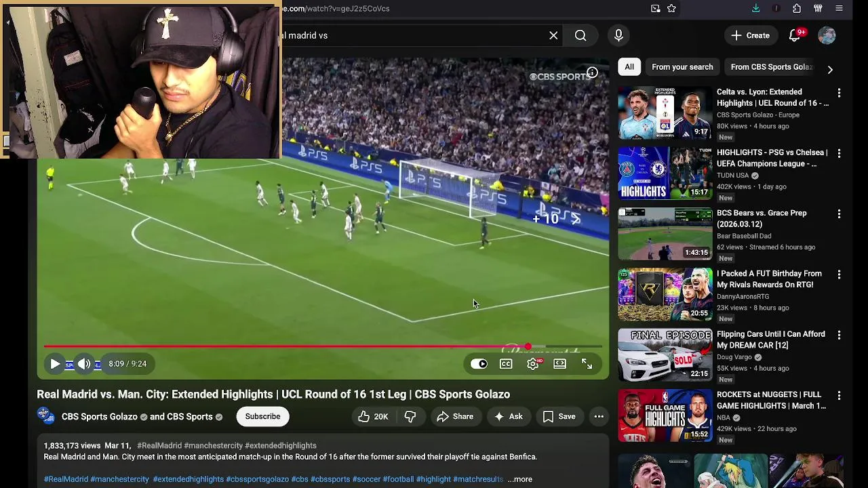Open the BCS Bears baseball thumbnail
Viewport: 868px width, 488px height.
point(665,233)
